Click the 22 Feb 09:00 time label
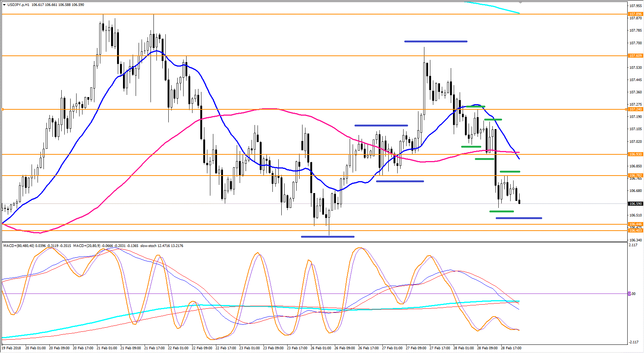This screenshot has height=353, width=644. [x=202, y=348]
